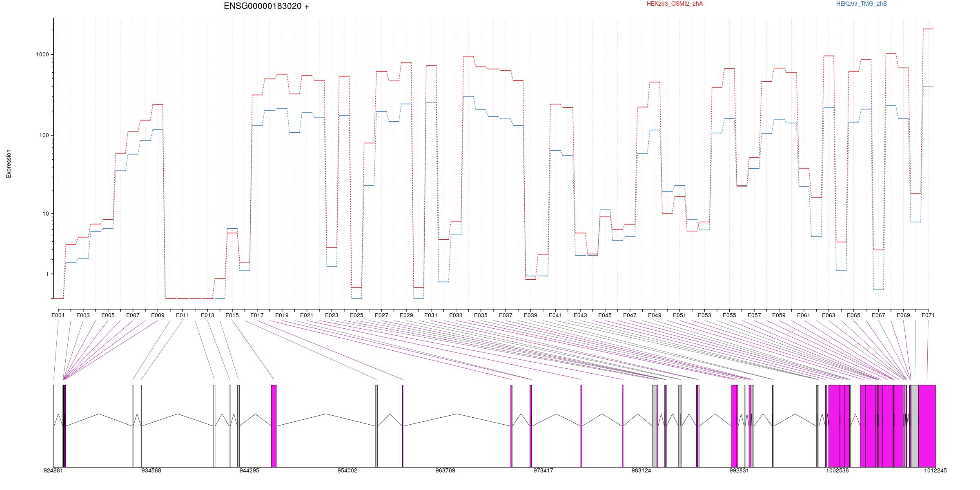Click genomic coordinate 954002
Viewport: 980px width, 490px height.
[x=347, y=470]
